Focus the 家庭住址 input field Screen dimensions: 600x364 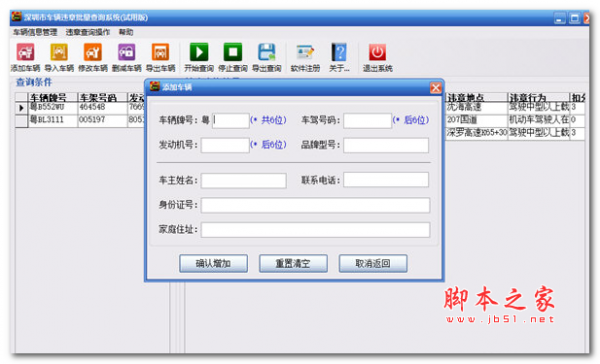tap(315, 230)
